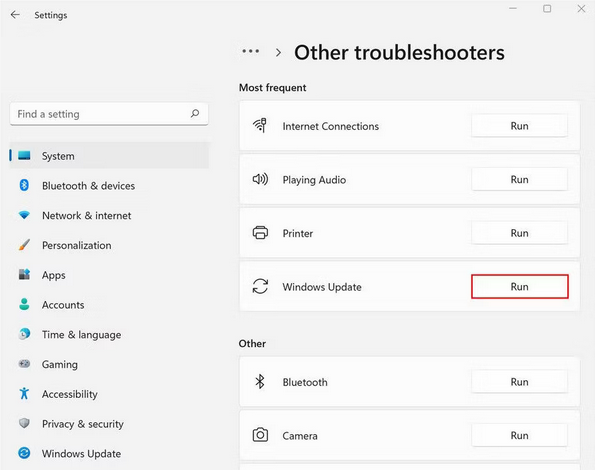Screen dimensions: 595x470
Task: Click the Printer troubleshooter label
Action: (x=298, y=233)
